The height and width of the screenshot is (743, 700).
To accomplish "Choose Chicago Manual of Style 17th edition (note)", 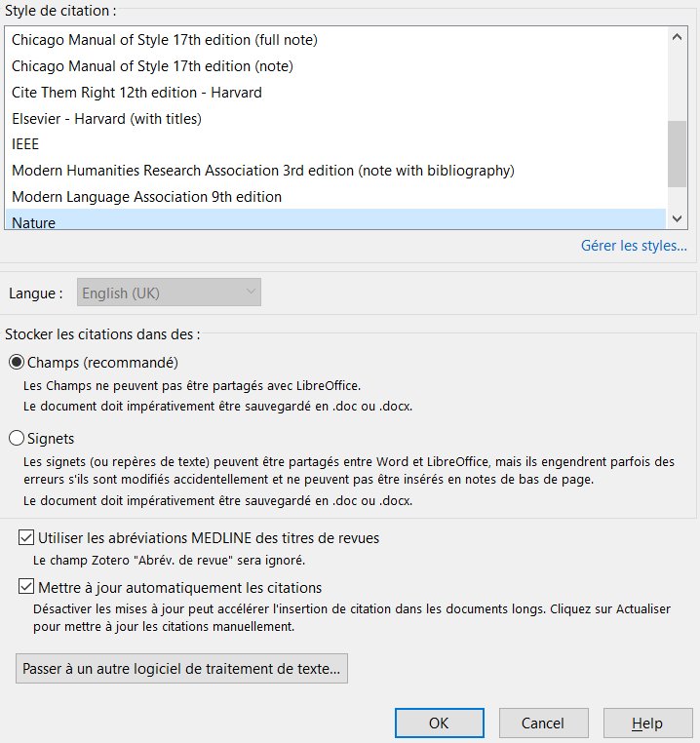I will tap(152, 66).
